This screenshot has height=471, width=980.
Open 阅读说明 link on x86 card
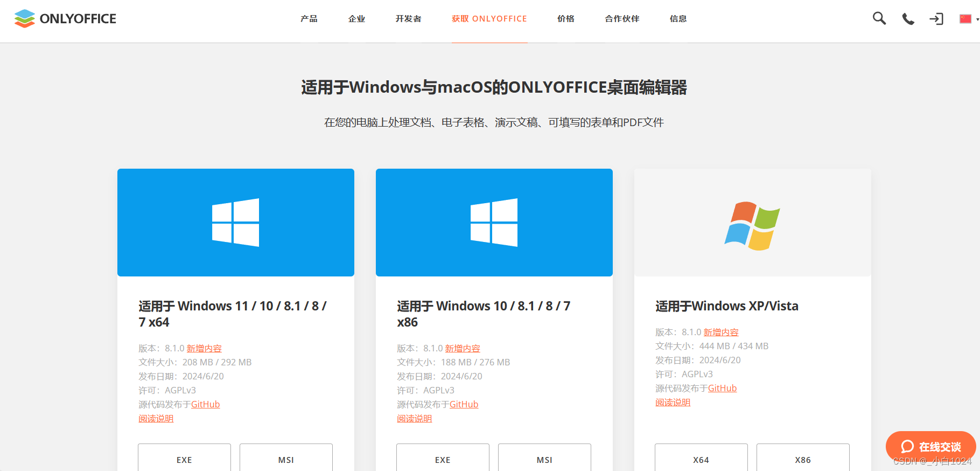pyautogui.click(x=415, y=419)
